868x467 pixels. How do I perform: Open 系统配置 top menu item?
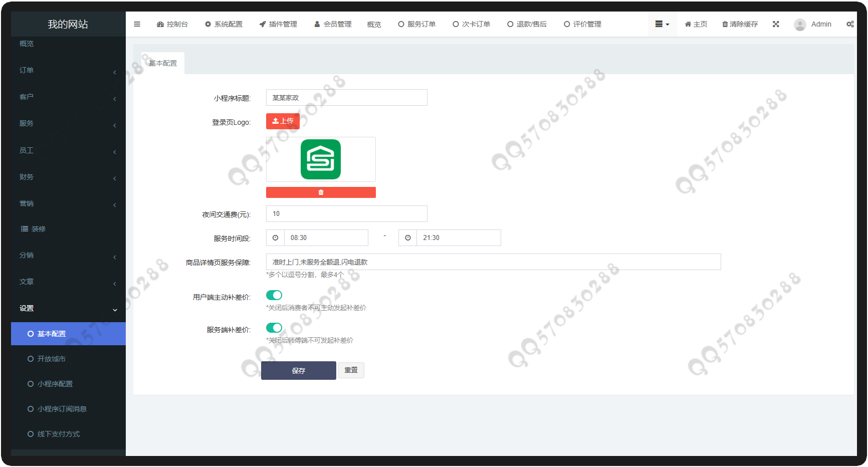(224, 24)
